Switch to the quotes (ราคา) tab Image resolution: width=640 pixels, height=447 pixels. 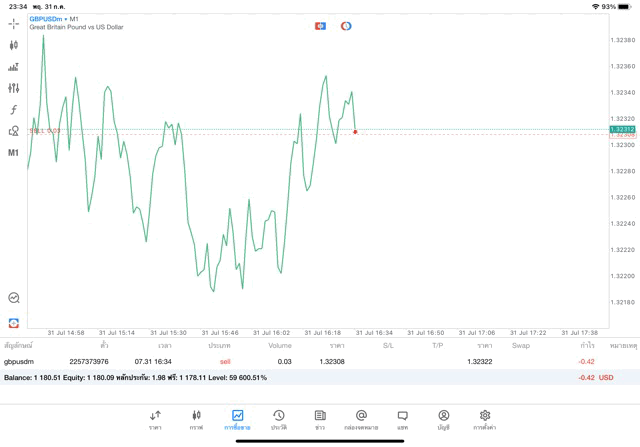pos(155,419)
